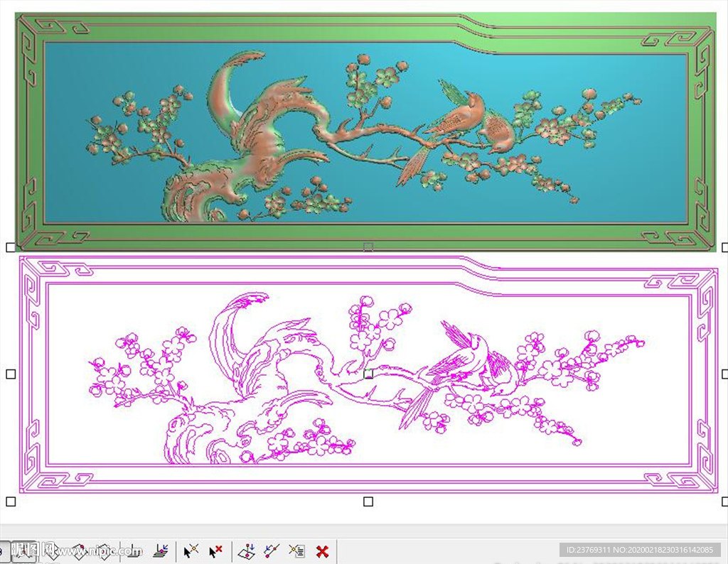Open the node list properties icon

point(296,551)
